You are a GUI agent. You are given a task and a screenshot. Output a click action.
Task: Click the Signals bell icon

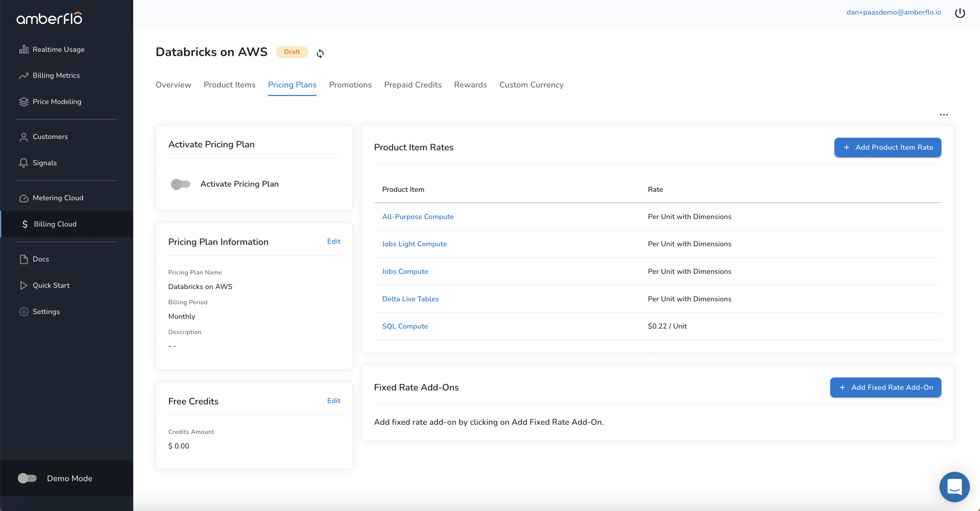24,163
